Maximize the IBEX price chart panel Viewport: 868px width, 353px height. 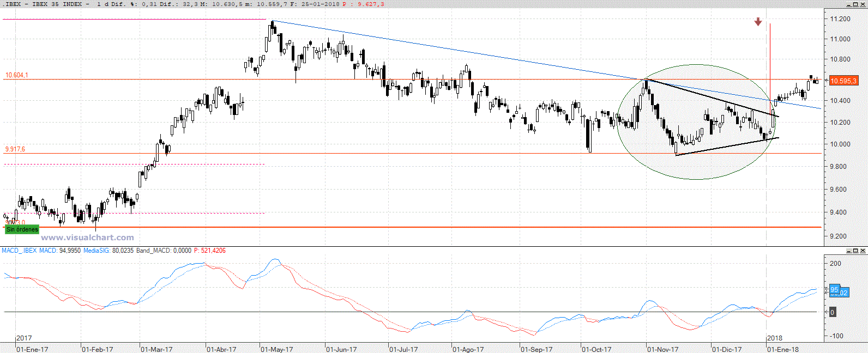(855, 4)
